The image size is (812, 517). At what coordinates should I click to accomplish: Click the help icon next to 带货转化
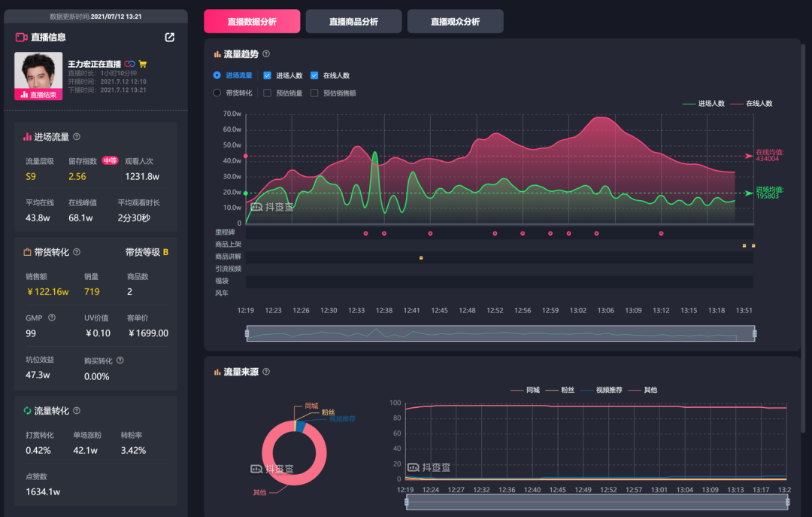click(77, 252)
